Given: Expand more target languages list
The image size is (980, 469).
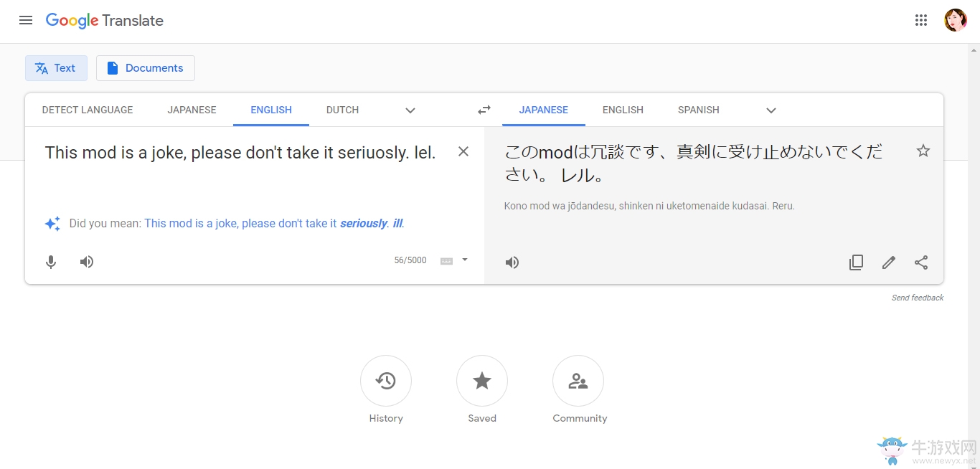Looking at the screenshot, I should tap(771, 110).
